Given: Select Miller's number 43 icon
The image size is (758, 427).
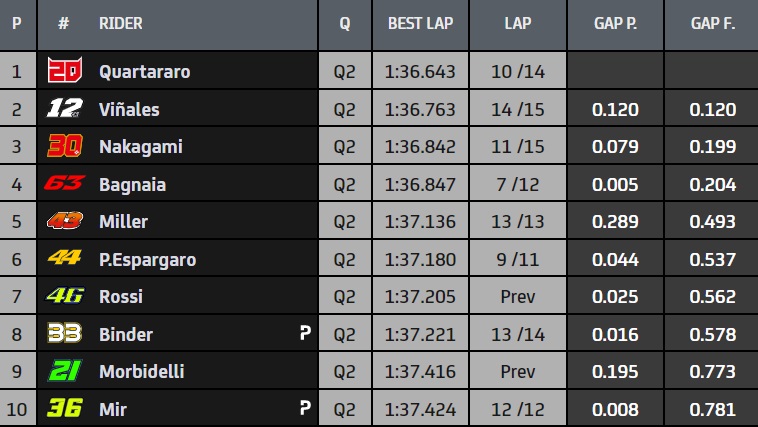Looking at the screenshot, I should [64, 221].
